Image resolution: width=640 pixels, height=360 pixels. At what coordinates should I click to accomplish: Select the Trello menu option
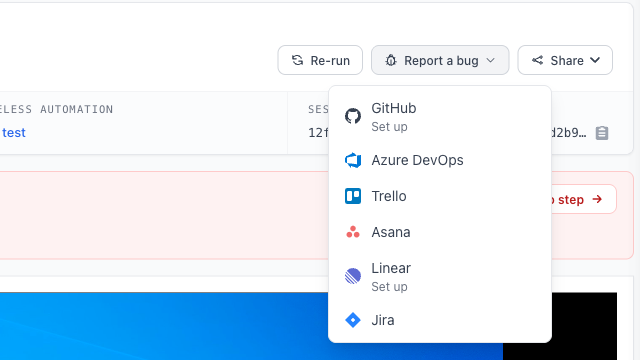coord(440,196)
